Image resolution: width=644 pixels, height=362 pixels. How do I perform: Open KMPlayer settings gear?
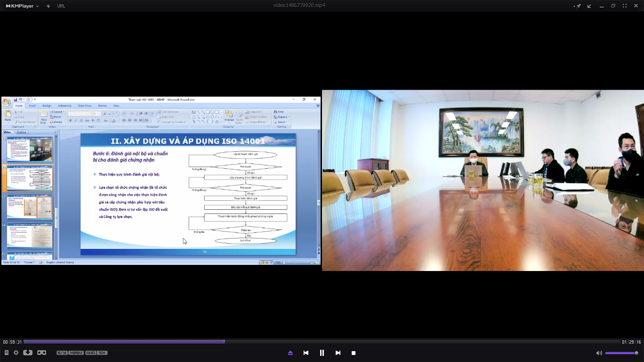(16, 353)
